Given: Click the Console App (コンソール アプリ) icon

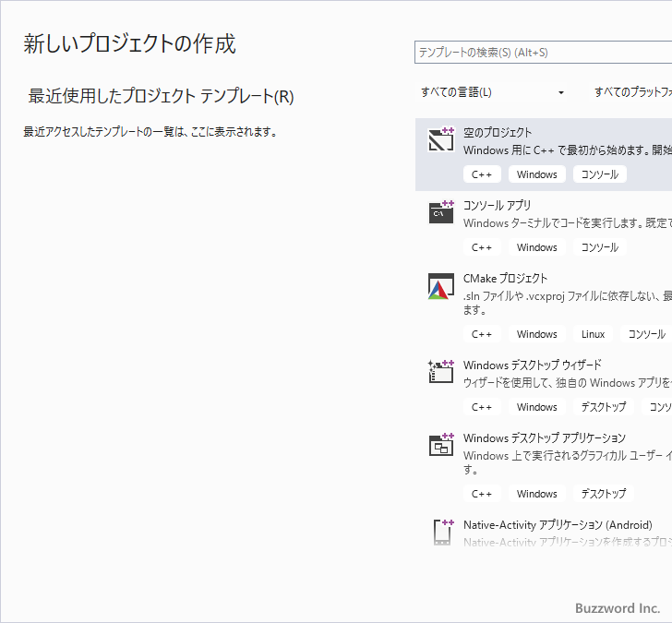Looking at the screenshot, I should [441, 211].
